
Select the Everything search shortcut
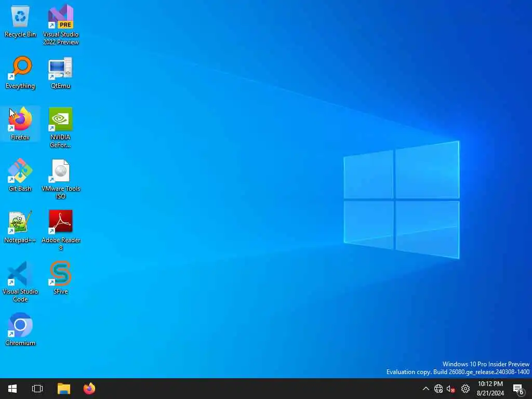point(20,73)
